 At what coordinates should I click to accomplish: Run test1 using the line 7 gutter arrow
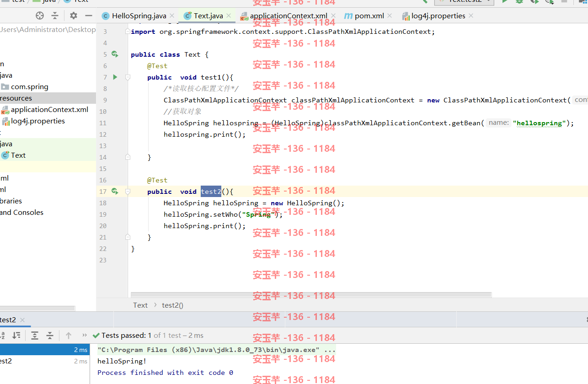115,77
